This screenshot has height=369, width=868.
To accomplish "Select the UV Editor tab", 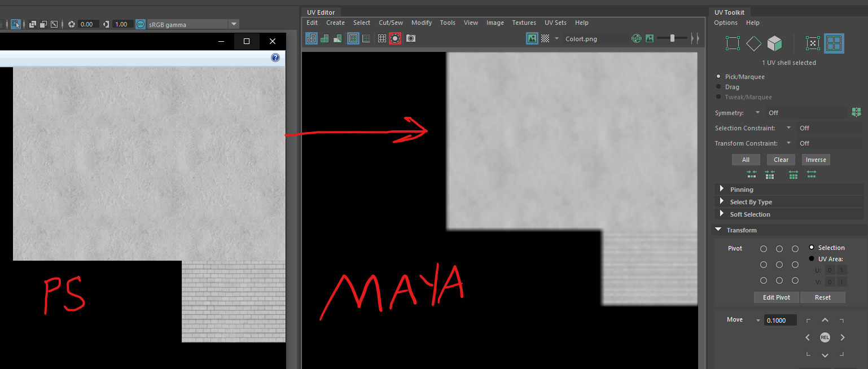I will point(321,12).
